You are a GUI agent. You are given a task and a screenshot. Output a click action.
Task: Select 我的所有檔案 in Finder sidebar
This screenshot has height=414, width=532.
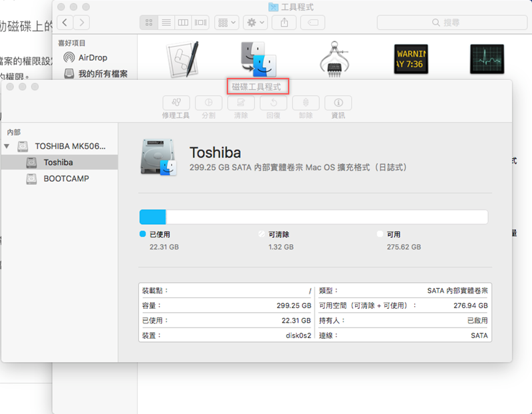click(x=96, y=73)
